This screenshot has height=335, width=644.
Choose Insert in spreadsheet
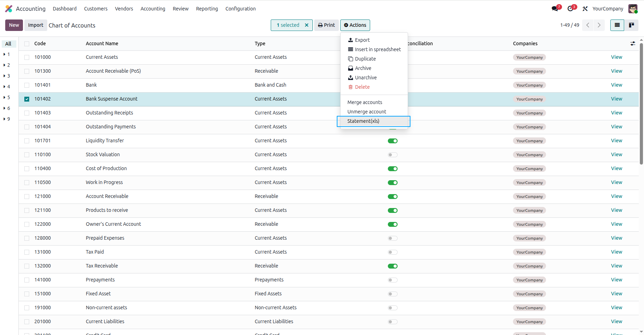(374, 49)
